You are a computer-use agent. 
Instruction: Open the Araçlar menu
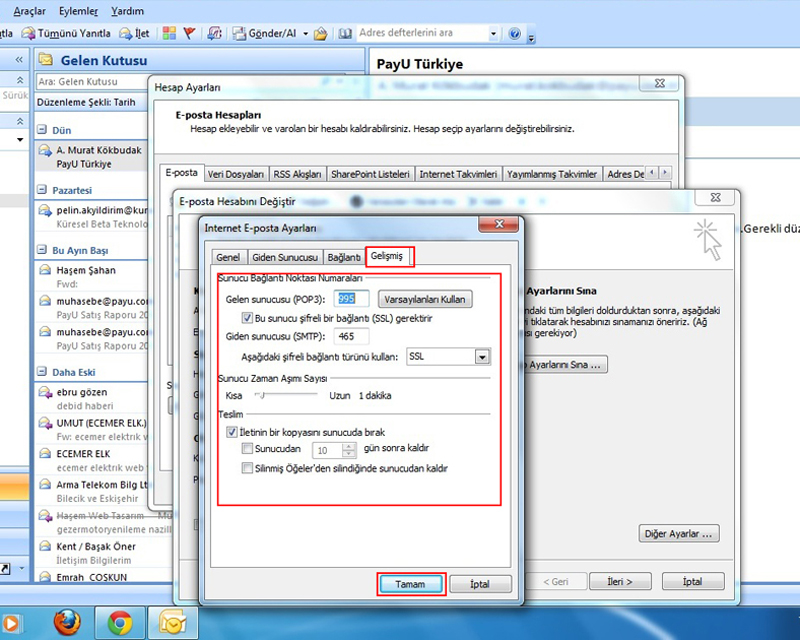point(29,11)
